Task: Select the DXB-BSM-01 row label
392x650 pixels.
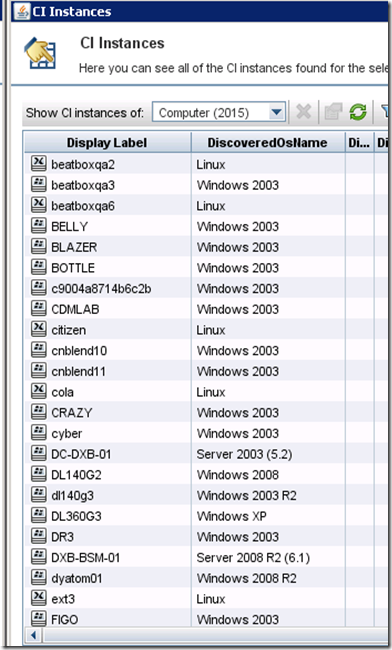Action: (86, 558)
